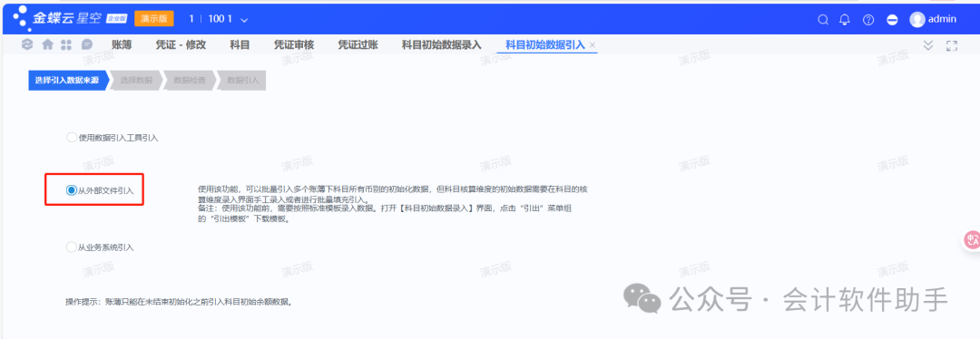
Task: Click the chat bubble message icon
Action: click(x=87, y=45)
